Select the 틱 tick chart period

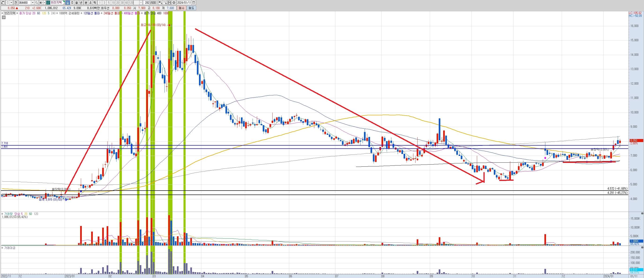[95, 3]
